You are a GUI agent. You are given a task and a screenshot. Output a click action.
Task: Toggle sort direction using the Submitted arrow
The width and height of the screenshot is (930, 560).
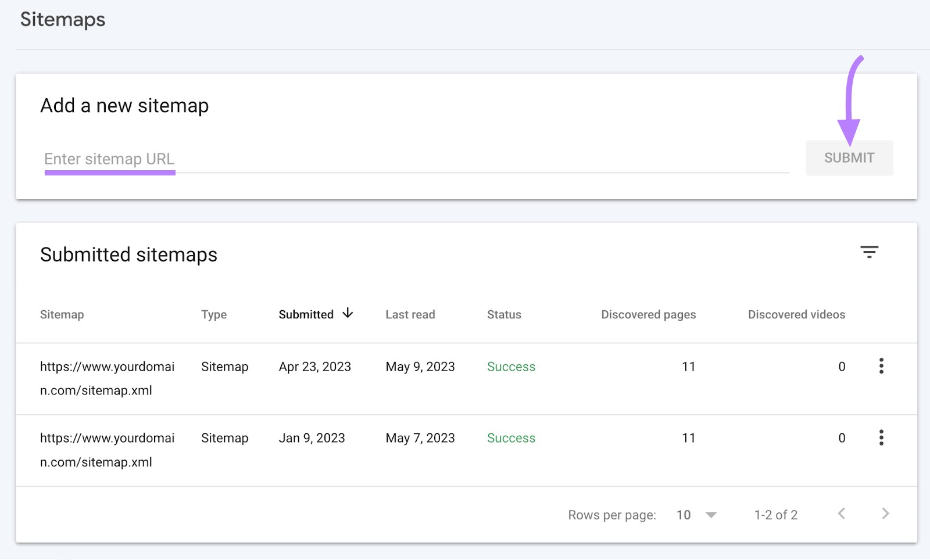[348, 313]
